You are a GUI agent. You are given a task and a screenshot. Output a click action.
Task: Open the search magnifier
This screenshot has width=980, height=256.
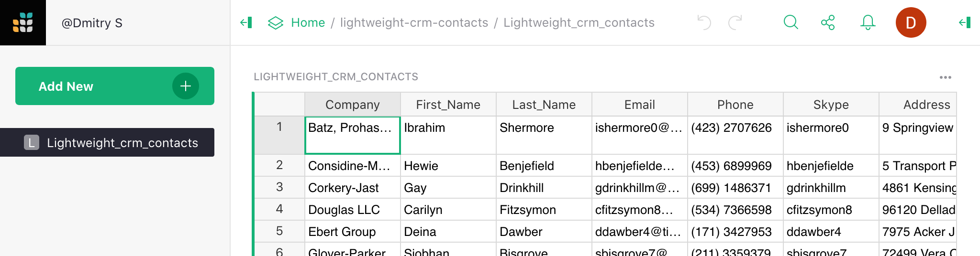pos(791,22)
